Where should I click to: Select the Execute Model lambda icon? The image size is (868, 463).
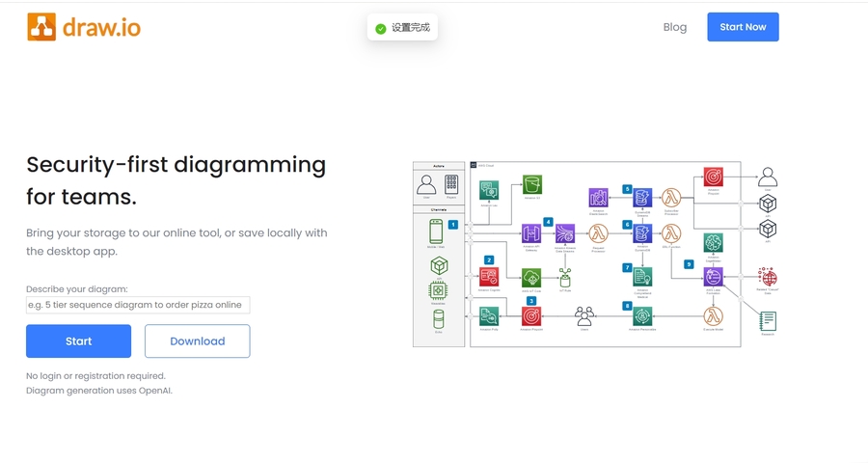point(713,315)
